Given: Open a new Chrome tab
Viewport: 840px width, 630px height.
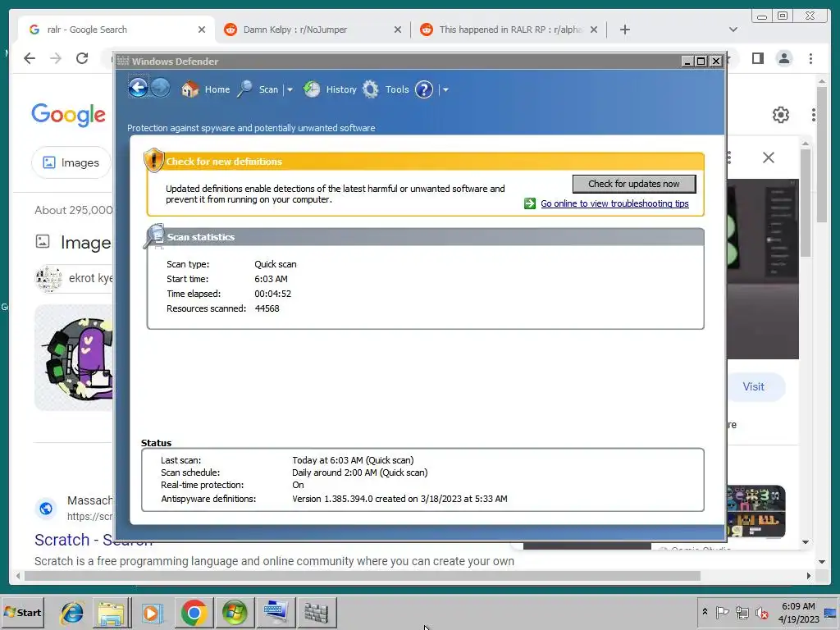Looking at the screenshot, I should (x=624, y=30).
